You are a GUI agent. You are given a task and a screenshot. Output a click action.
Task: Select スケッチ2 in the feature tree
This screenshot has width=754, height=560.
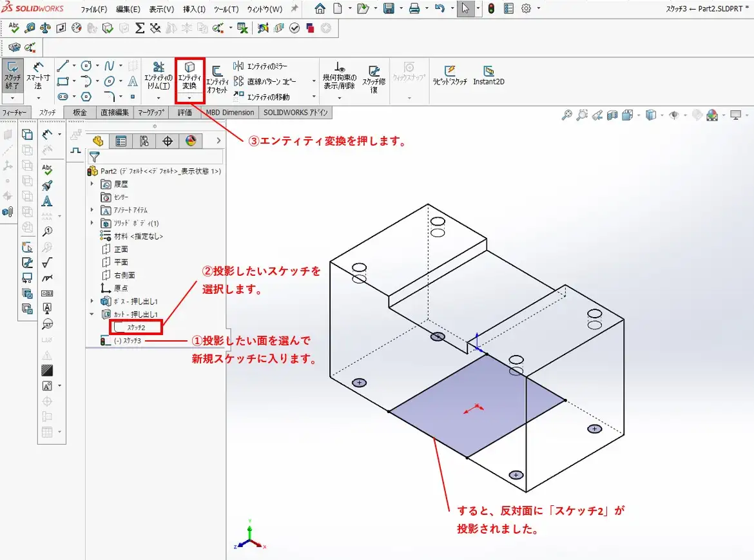(135, 327)
